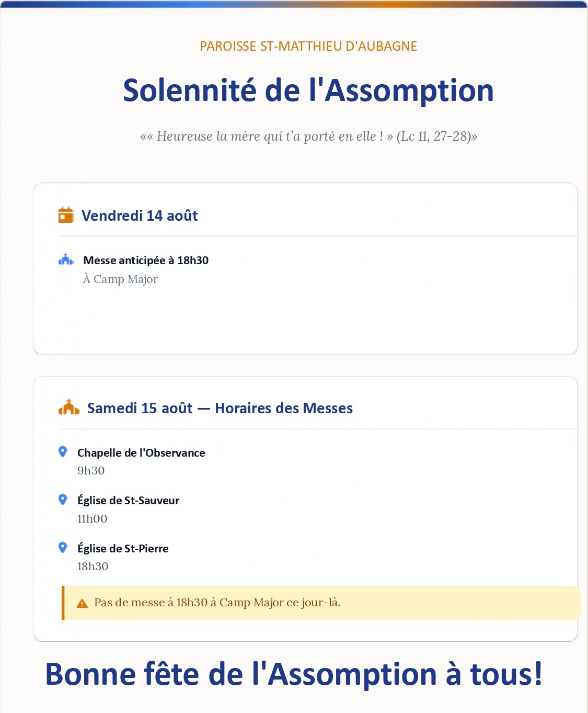
Task: Click the Paroisse St-Matthieu d'Aubagne header text
Action: tap(308, 46)
